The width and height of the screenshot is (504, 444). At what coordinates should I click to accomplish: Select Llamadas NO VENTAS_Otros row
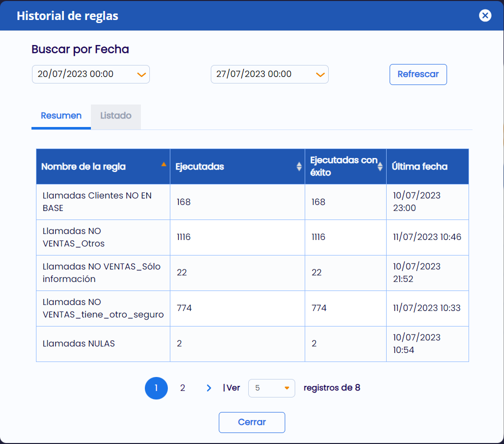(x=252, y=237)
